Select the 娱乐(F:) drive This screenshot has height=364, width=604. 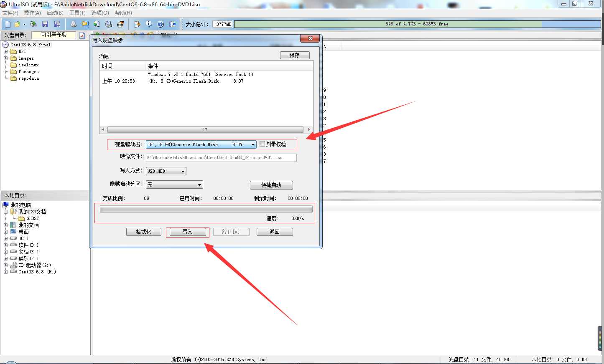pyautogui.click(x=28, y=258)
